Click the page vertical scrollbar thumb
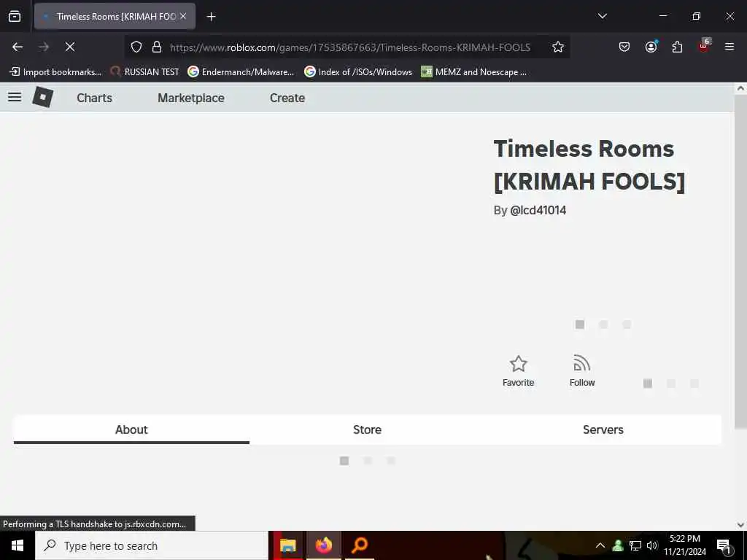747x560 pixels. click(740, 261)
